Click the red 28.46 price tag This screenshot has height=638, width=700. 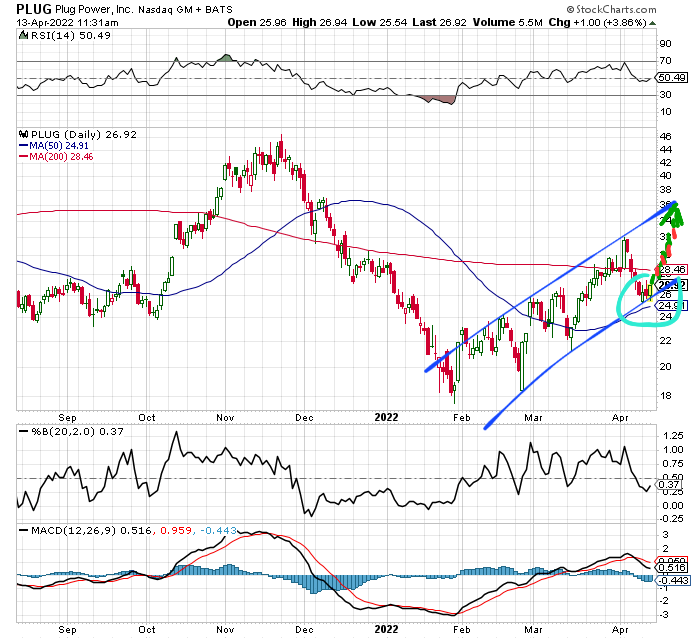(x=672, y=270)
